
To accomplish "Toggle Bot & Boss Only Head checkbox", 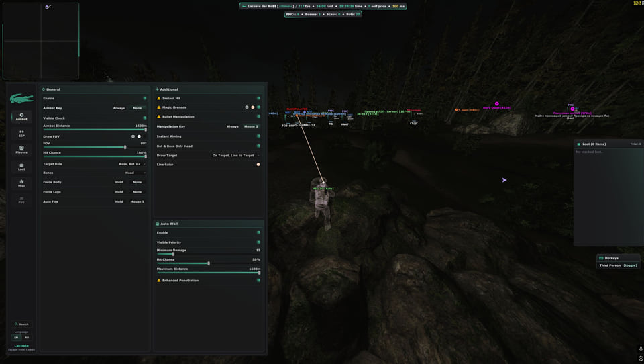I will [x=258, y=146].
